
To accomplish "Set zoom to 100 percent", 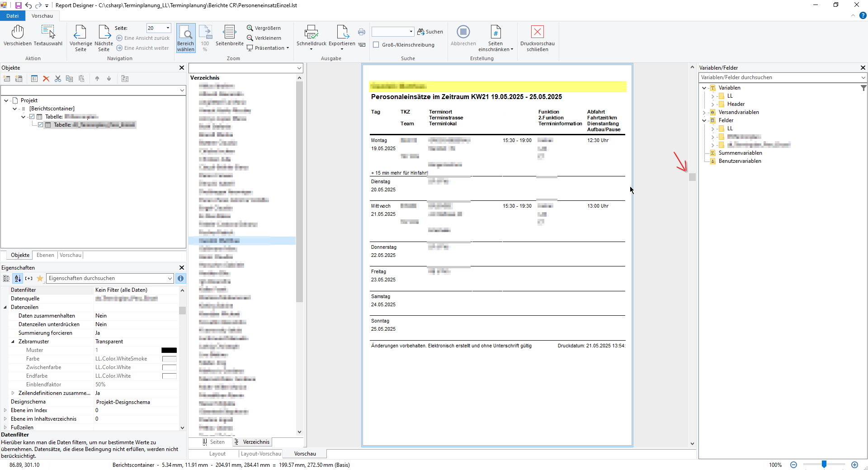I will click(x=205, y=38).
